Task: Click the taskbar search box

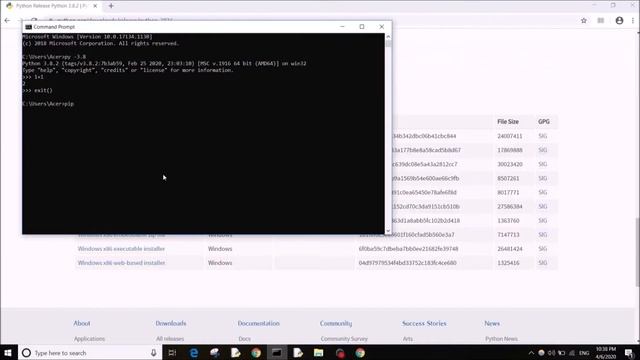Action: pos(90,353)
